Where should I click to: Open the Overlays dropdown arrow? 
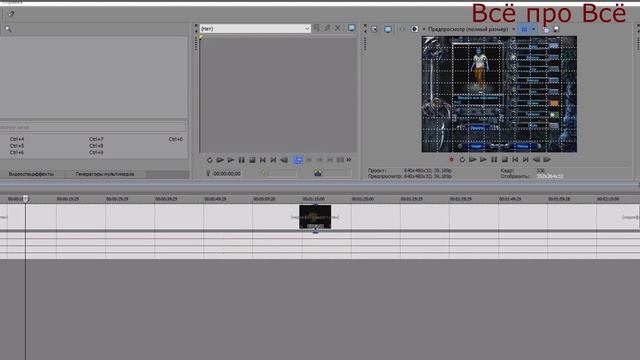pos(533,29)
